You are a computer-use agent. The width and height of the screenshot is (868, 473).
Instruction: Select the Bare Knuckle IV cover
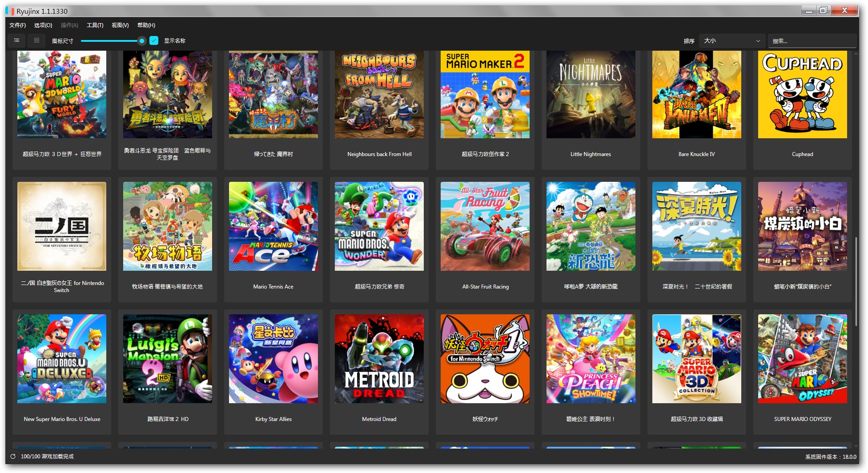(696, 94)
